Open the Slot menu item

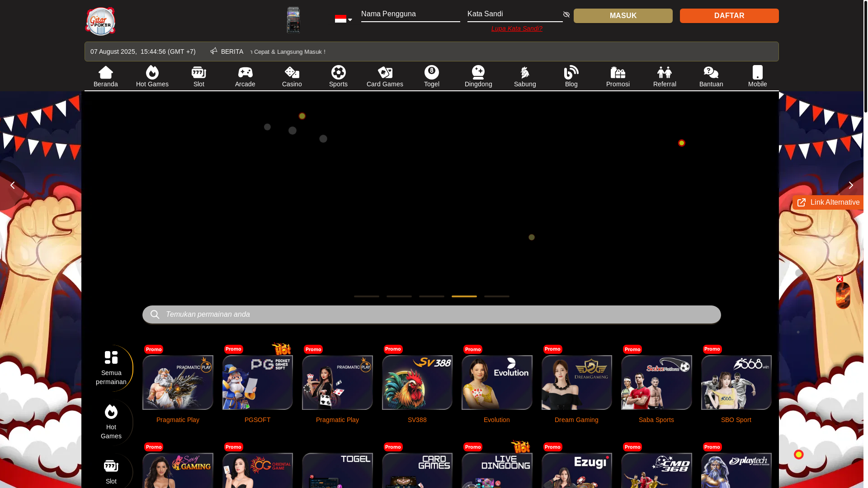tap(199, 76)
